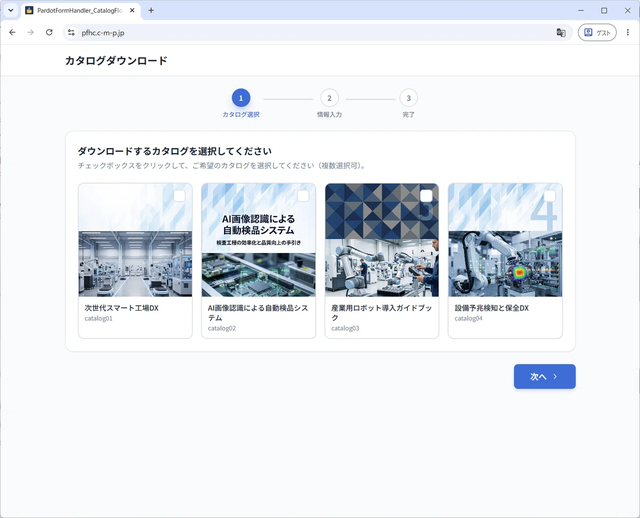Check the 設備予兆検知と保全DX checkbox
This screenshot has height=518, width=640.
pos(549,196)
